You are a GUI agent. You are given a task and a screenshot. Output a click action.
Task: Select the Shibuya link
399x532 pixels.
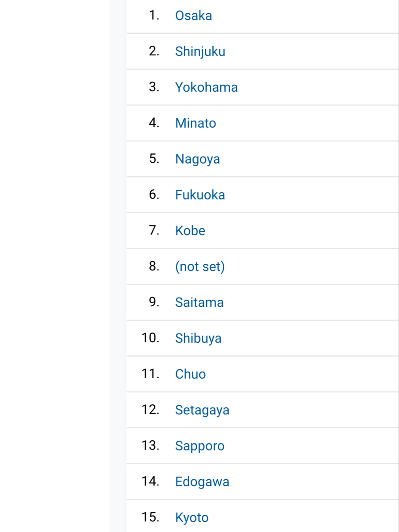(x=198, y=338)
